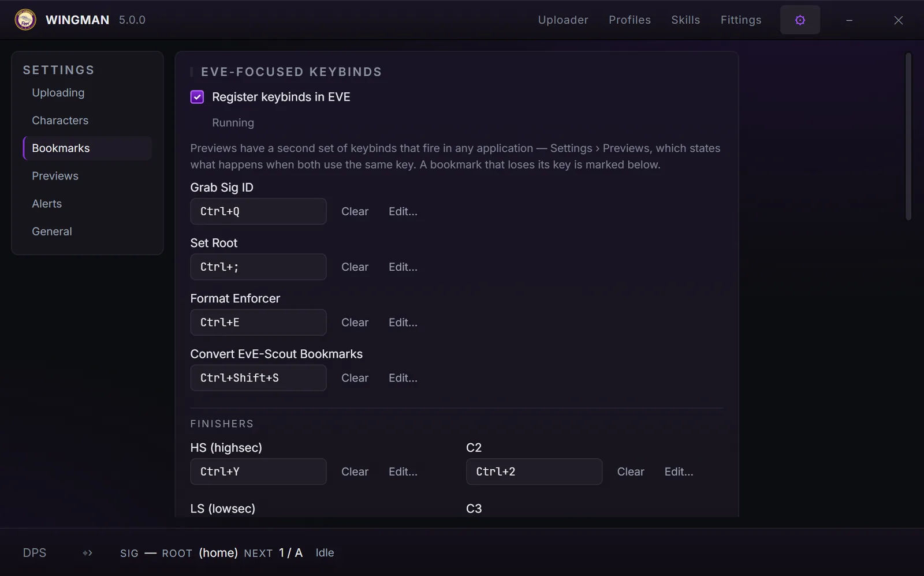
Task: Go to the Skills tab
Action: pos(685,20)
